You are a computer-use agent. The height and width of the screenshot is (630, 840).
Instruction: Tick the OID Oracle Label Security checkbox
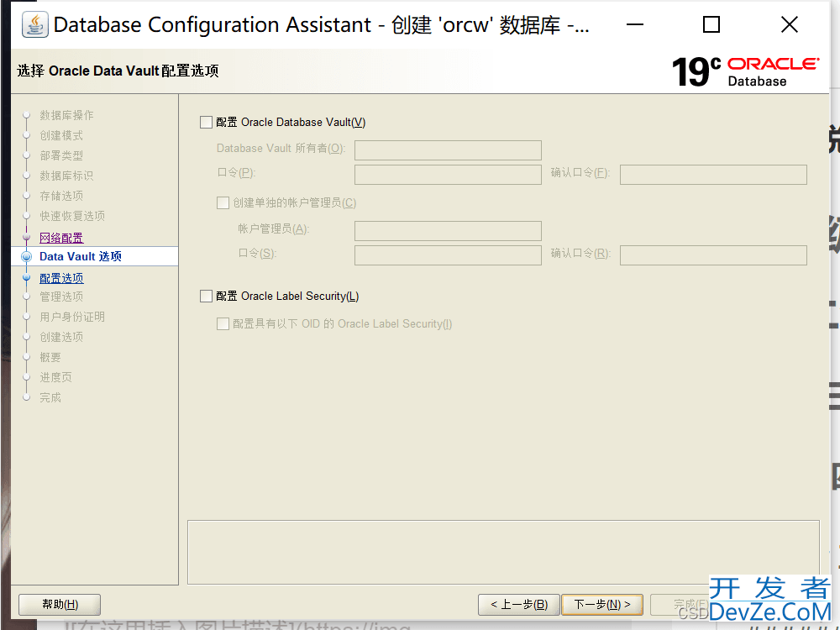(223, 323)
